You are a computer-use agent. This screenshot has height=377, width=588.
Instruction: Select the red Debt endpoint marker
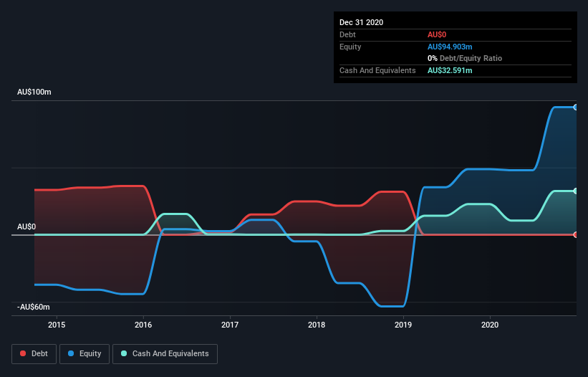[576, 235]
